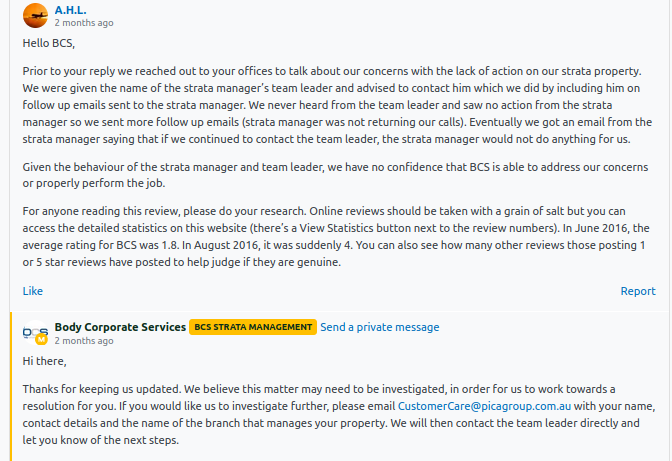Send a private message to BCS

[x=380, y=327]
